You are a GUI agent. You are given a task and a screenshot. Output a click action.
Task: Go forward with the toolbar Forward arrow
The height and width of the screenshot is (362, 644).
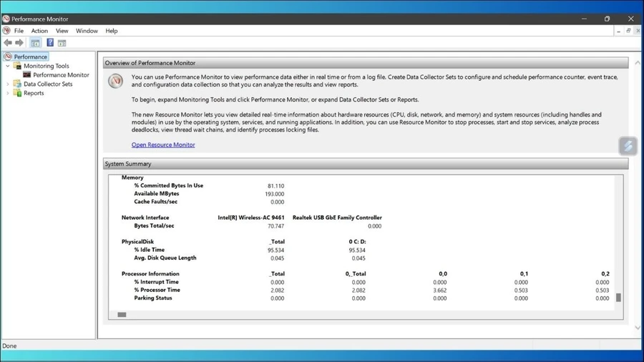19,43
